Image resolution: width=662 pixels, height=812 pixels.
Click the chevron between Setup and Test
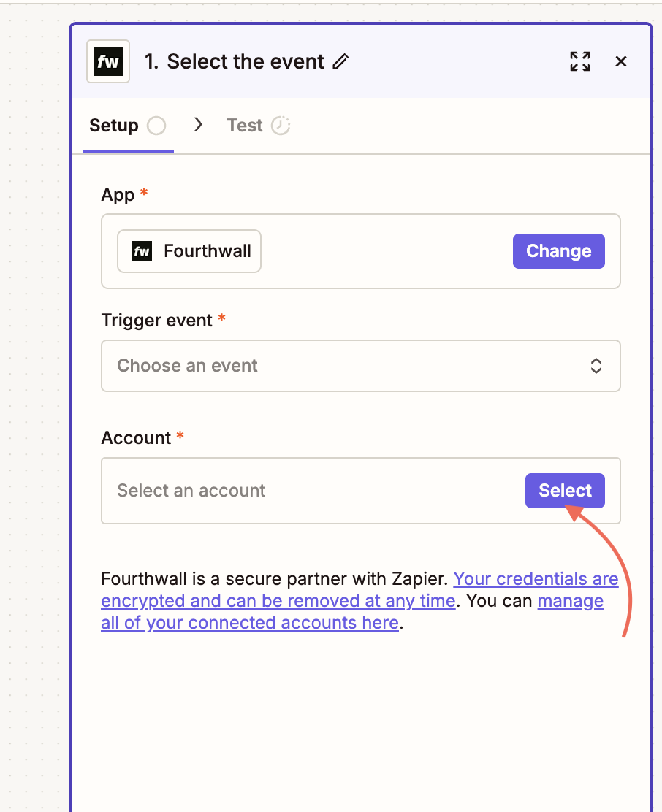coord(197,126)
